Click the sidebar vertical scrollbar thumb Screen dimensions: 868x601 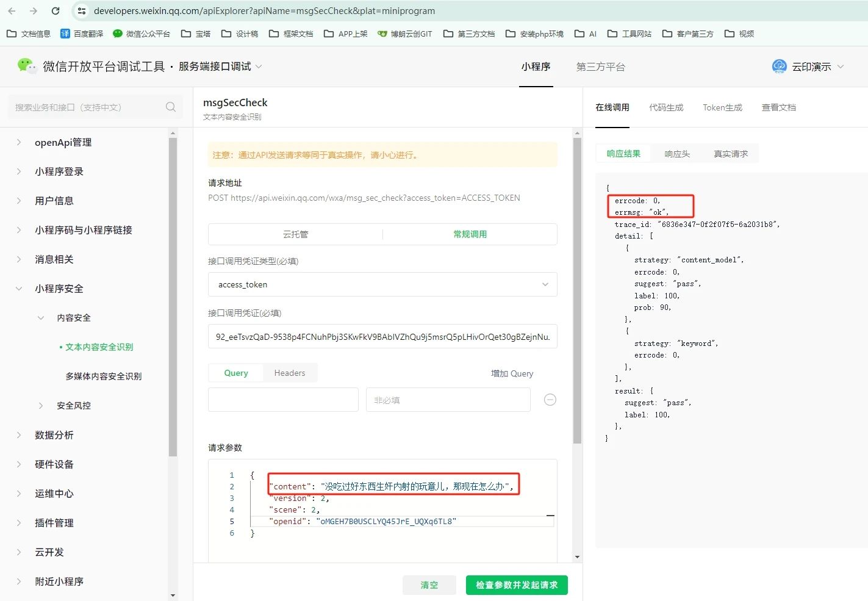[173, 297]
